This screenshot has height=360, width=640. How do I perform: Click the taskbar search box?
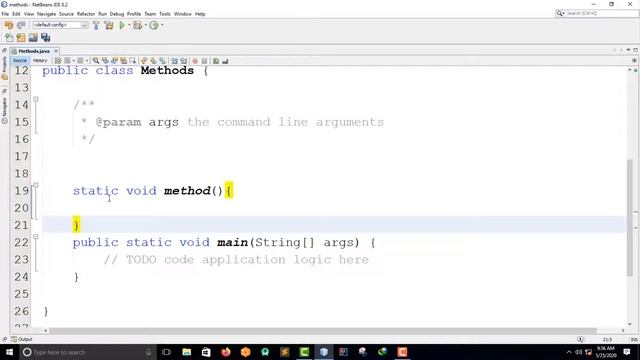pyautogui.click(x=88, y=352)
